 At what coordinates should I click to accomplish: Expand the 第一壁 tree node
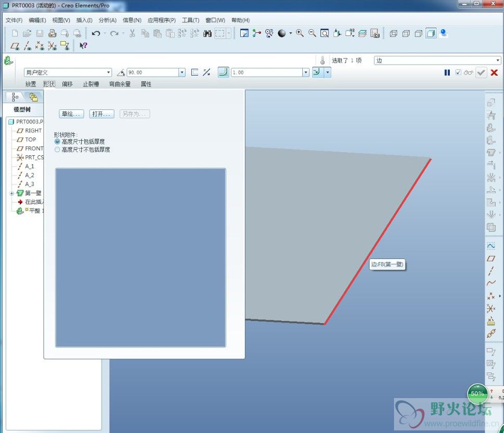tap(11, 193)
